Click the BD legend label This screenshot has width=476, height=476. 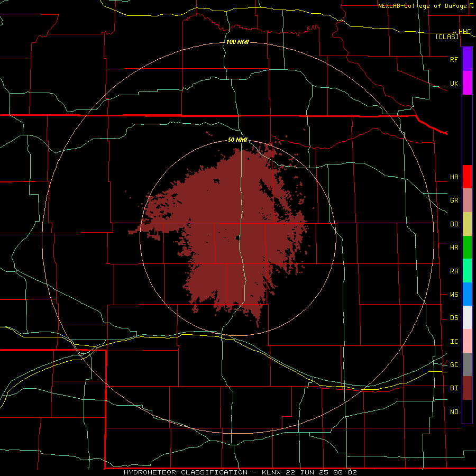454,224
